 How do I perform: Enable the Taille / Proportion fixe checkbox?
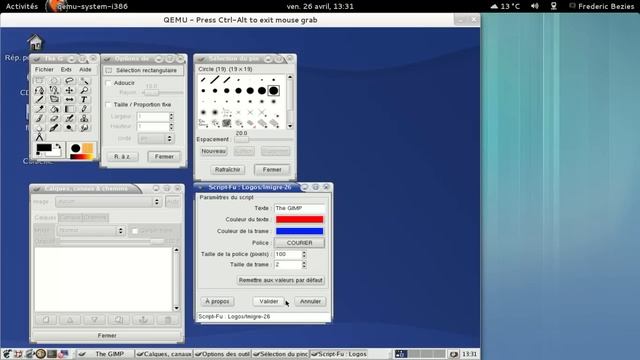click(x=109, y=105)
